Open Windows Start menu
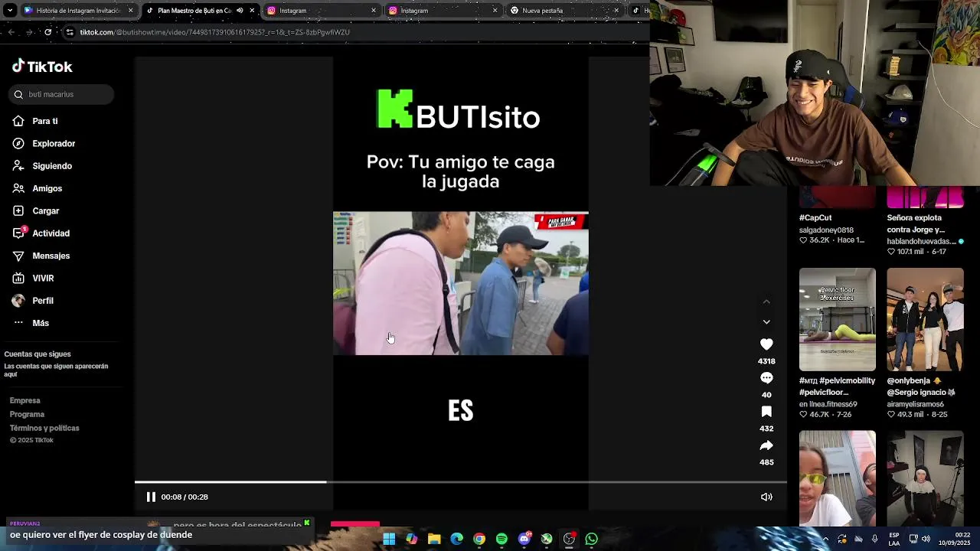 pyautogui.click(x=389, y=539)
